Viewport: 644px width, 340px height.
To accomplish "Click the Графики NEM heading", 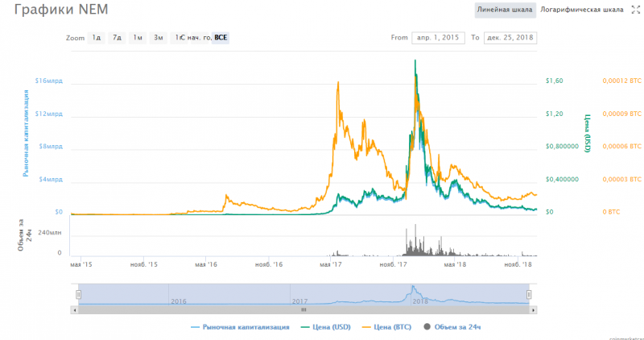I will [61, 10].
